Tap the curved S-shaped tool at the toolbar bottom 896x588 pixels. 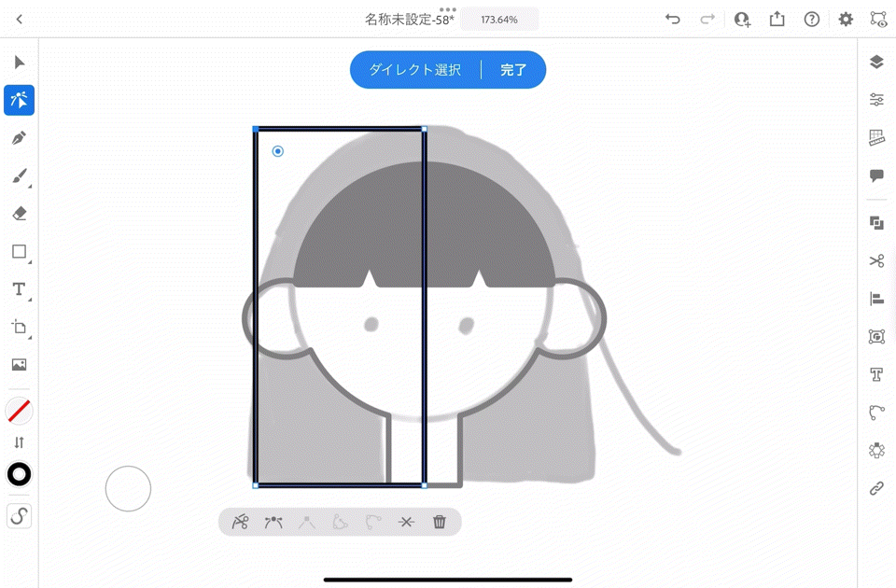click(x=19, y=516)
